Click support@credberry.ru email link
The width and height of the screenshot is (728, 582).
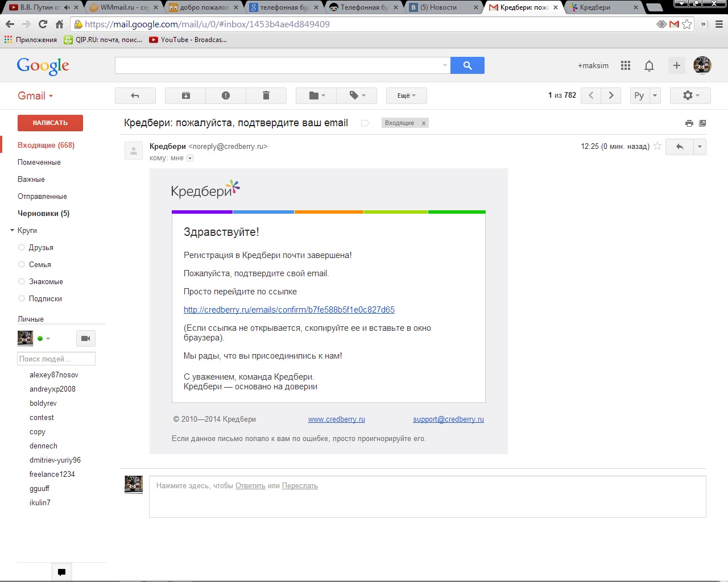[448, 419]
